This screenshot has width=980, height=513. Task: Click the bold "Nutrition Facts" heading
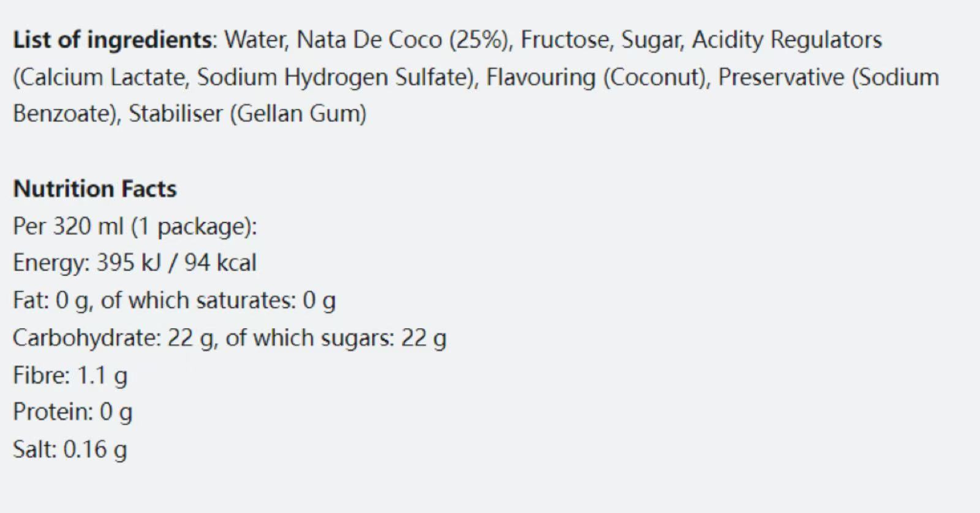point(95,189)
